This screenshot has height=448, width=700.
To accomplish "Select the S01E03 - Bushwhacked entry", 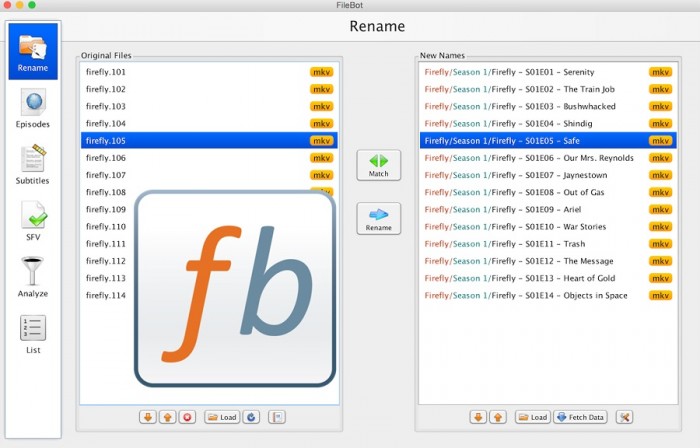I will [x=548, y=106].
